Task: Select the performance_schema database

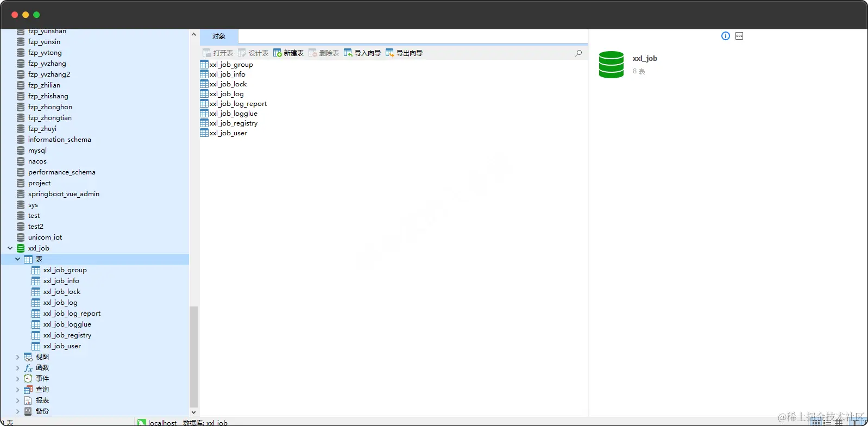Action: pos(62,172)
